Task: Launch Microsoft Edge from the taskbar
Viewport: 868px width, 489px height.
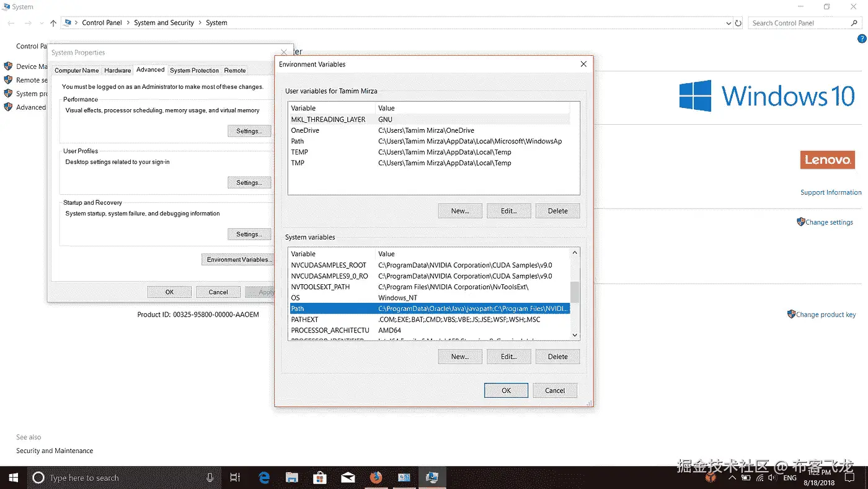Action: coord(264,478)
